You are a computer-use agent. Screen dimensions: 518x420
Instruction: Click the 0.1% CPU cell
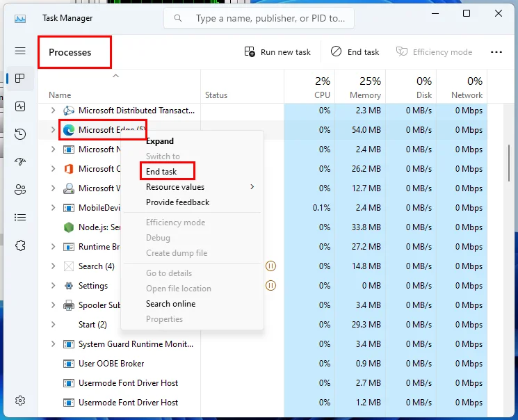pos(309,208)
